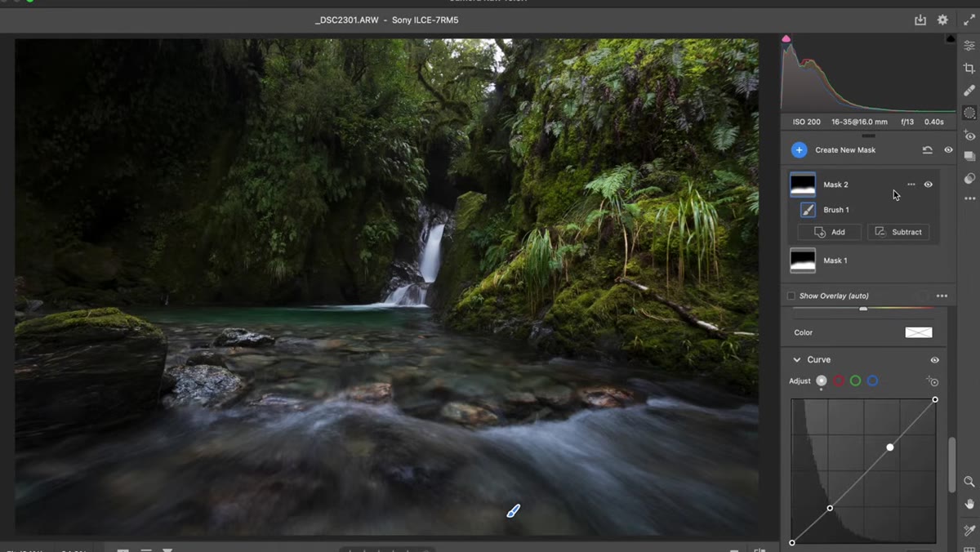Click the Add to mask button

829,232
